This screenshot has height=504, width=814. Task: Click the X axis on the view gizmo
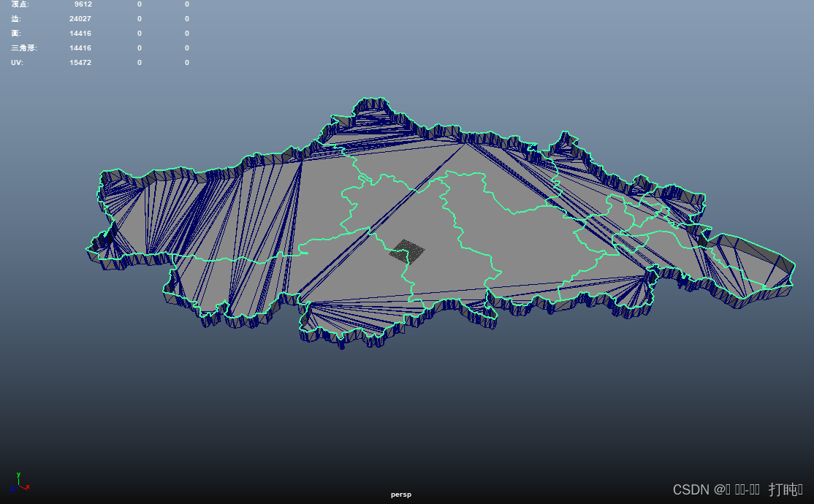click(28, 486)
